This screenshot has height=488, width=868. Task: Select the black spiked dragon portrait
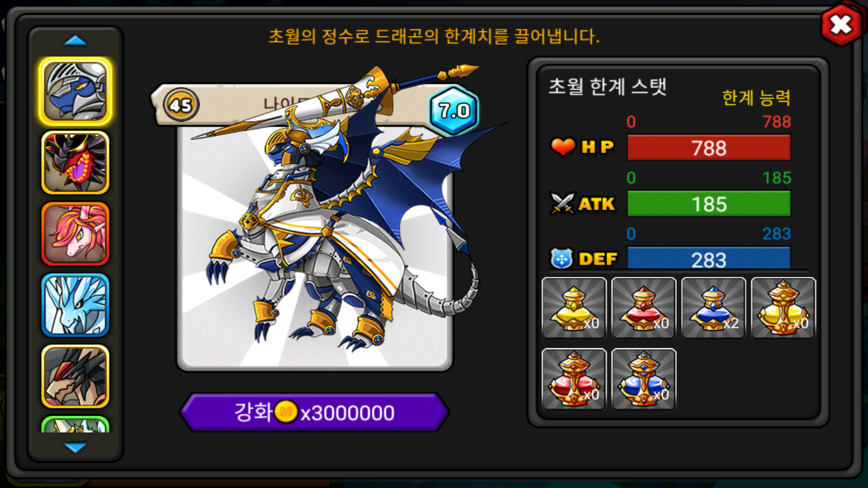[x=75, y=163]
